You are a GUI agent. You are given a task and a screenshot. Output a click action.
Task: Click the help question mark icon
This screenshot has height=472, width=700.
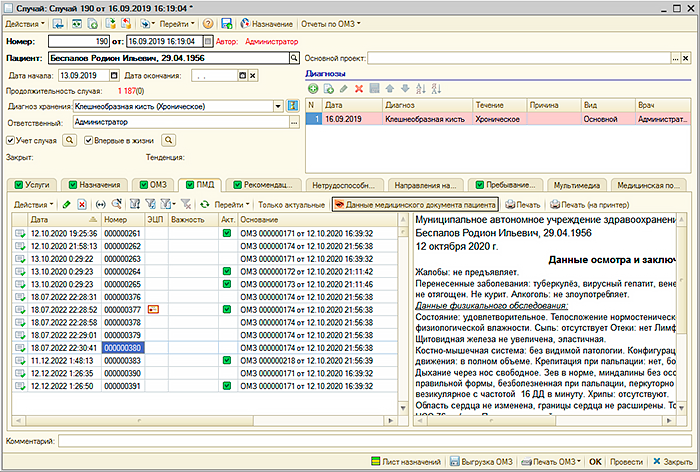(x=207, y=22)
